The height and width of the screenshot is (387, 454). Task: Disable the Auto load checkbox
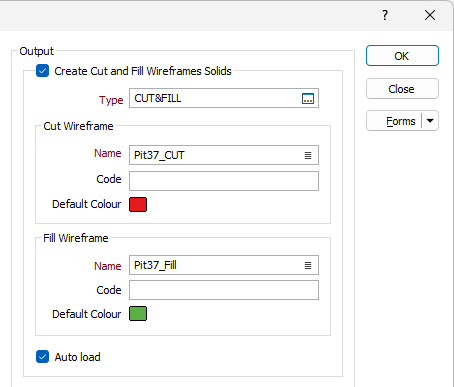pos(42,357)
